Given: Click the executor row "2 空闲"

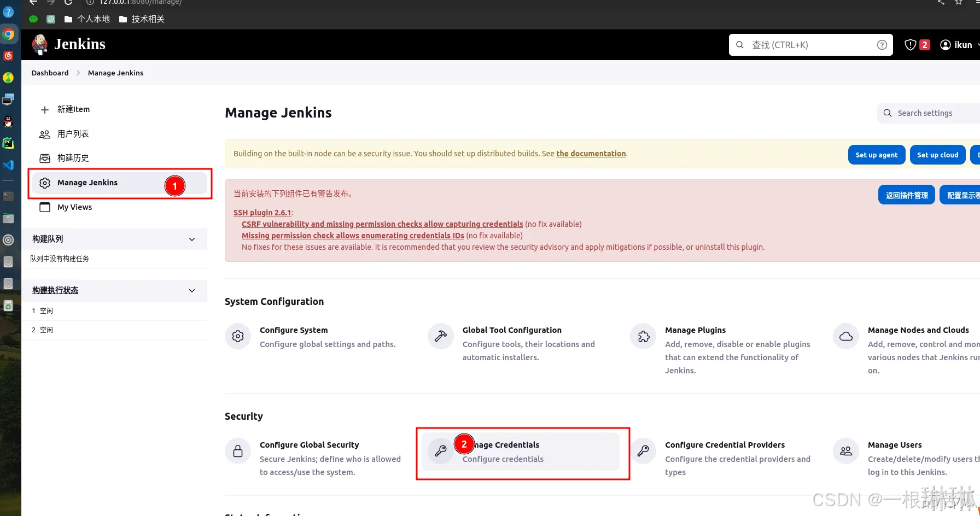Looking at the screenshot, I should point(115,330).
